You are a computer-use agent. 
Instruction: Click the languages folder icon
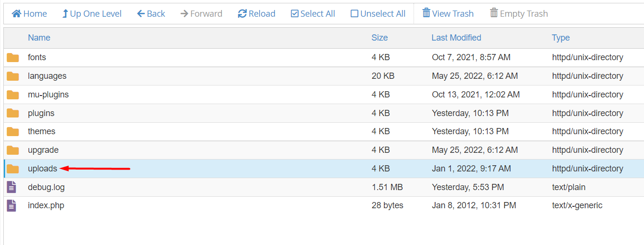[13, 76]
